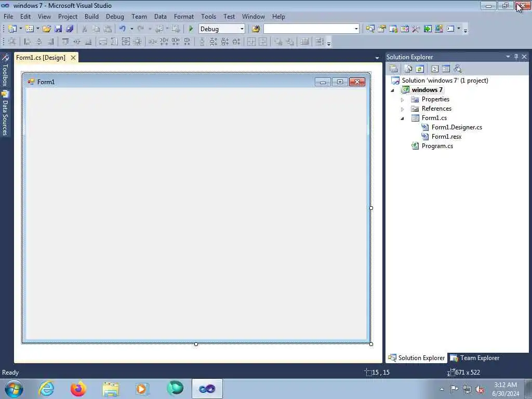
Task: Open the Build menu
Action: point(91,16)
